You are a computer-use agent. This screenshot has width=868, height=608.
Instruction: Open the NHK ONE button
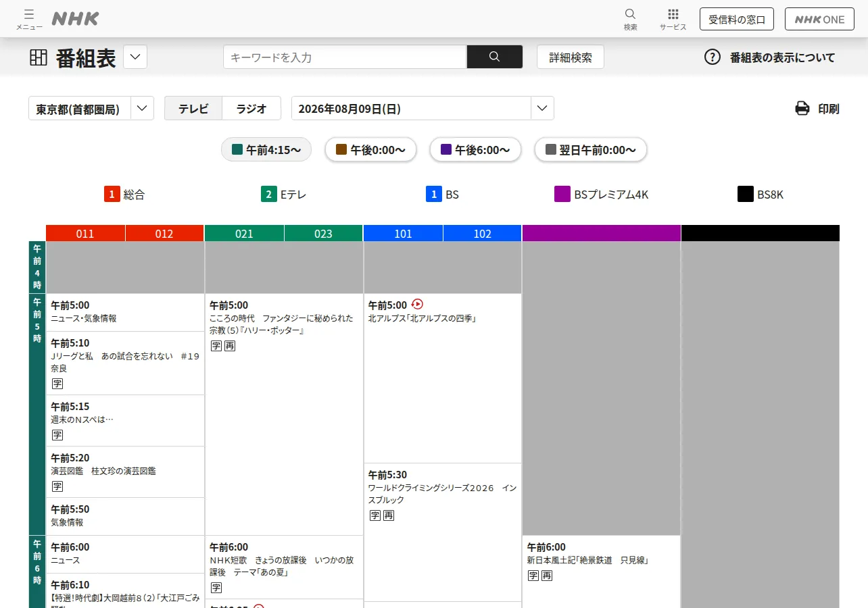point(819,19)
